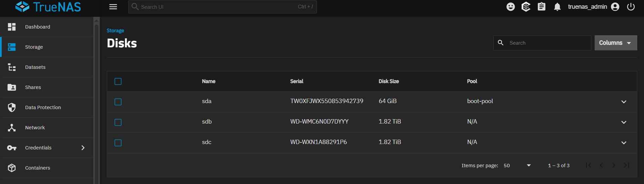The image size is (644, 184).
Task: Open the feedback smiley icon
Action: 510,7
